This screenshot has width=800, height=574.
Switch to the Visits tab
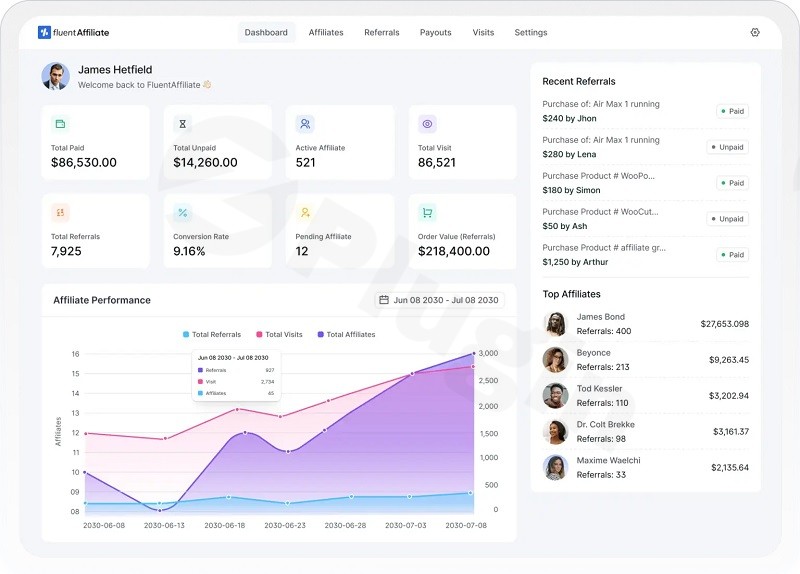pyautogui.click(x=483, y=32)
